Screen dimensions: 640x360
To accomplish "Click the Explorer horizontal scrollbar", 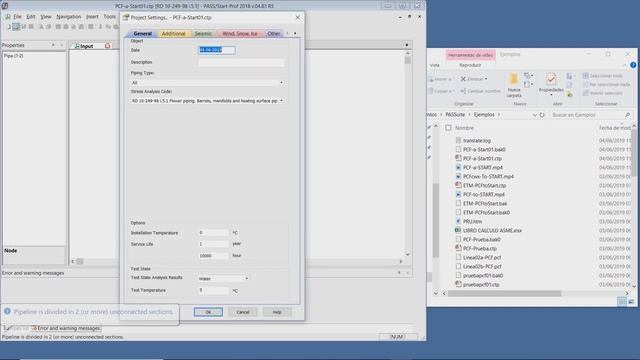I will pos(504,293).
